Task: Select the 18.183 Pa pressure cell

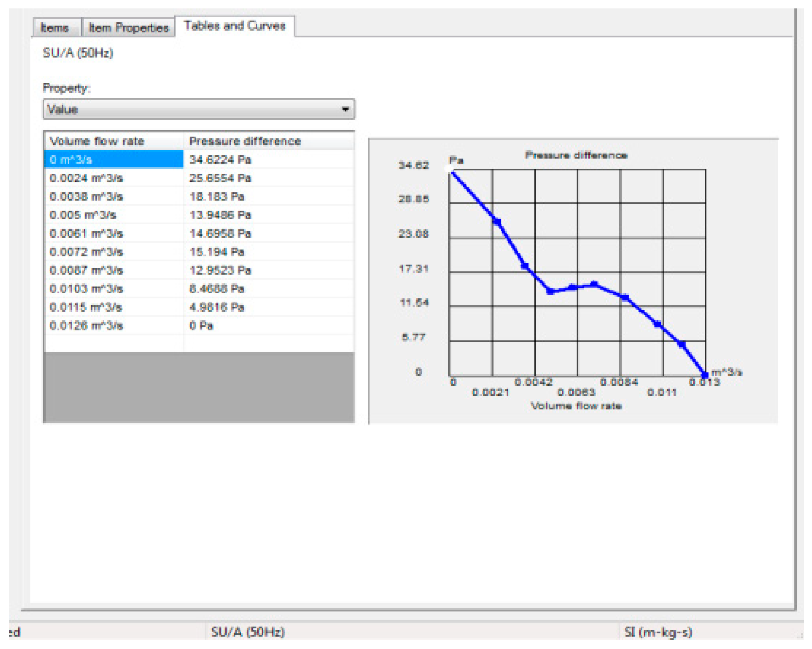Action: [x=217, y=196]
